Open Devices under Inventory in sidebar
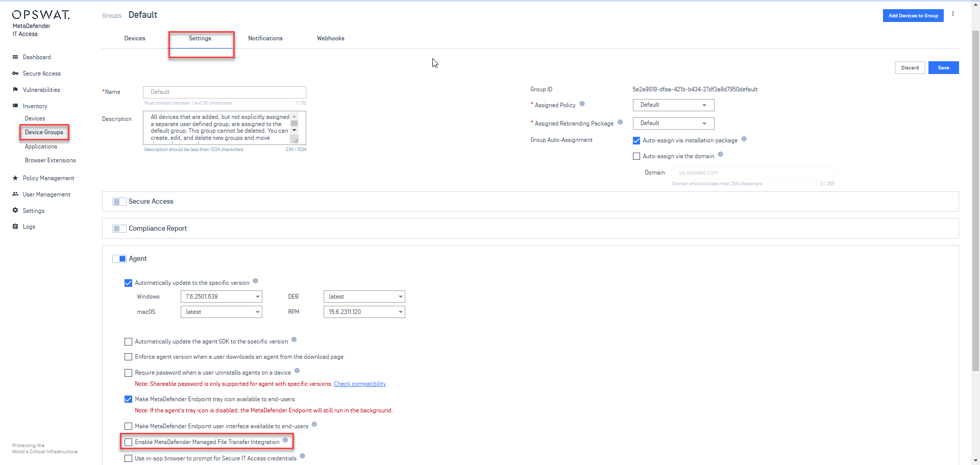Viewport: 980px width, 465px height. coord(35,118)
